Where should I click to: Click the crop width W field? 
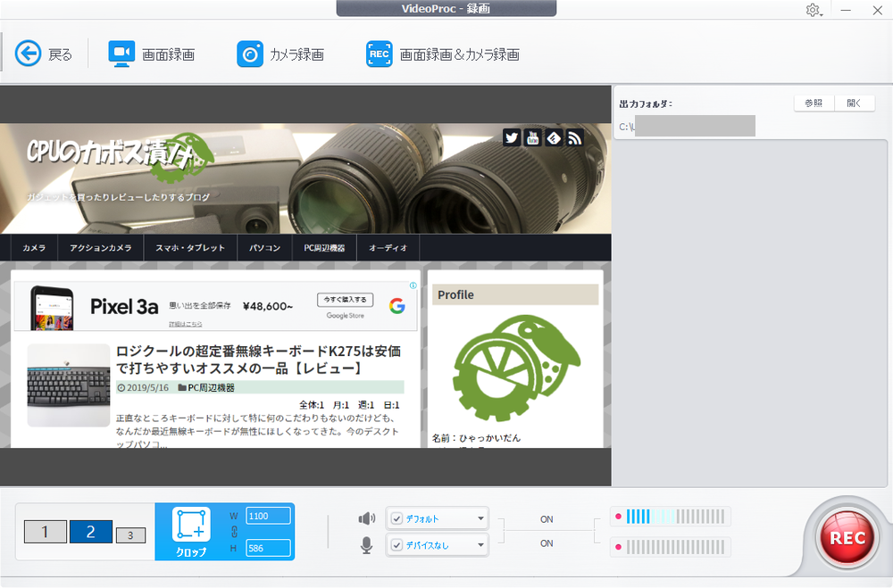[x=268, y=516]
